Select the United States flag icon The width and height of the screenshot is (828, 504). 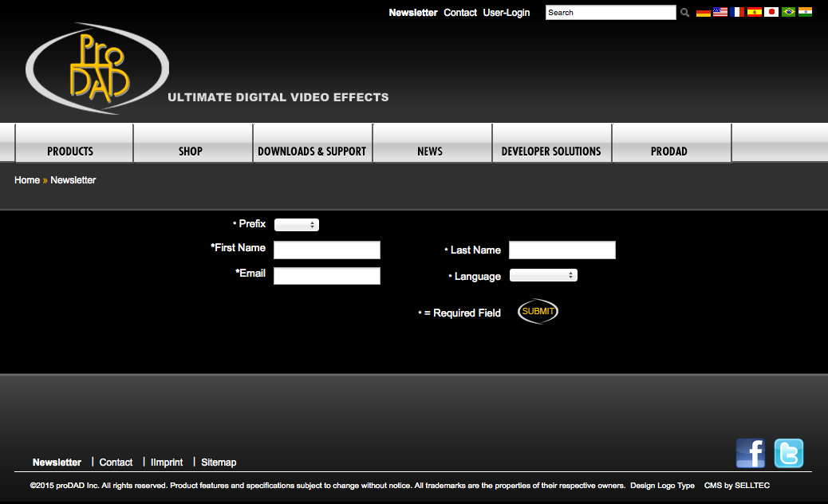click(720, 13)
